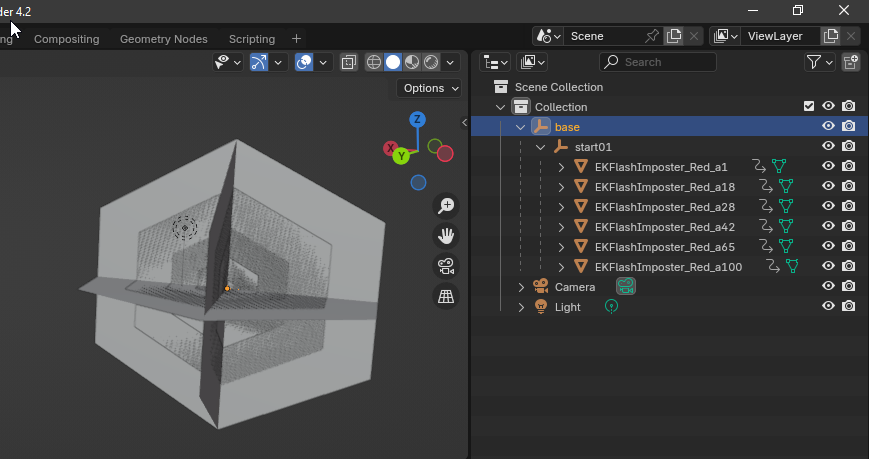This screenshot has width=869, height=459.
Task: Expand the EKFlashImposter_Red_a42 tree item
Action: (561, 227)
